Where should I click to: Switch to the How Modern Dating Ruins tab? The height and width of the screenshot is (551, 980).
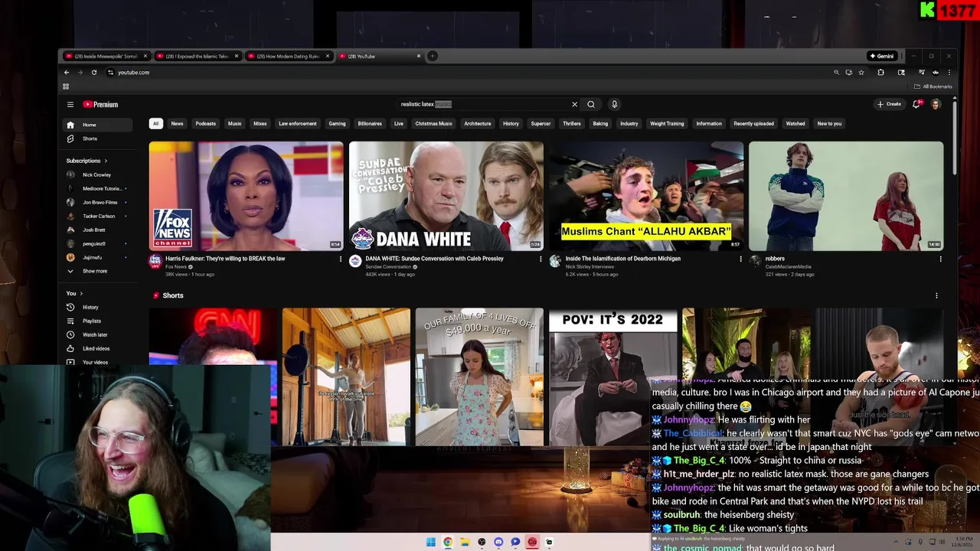pyautogui.click(x=289, y=56)
